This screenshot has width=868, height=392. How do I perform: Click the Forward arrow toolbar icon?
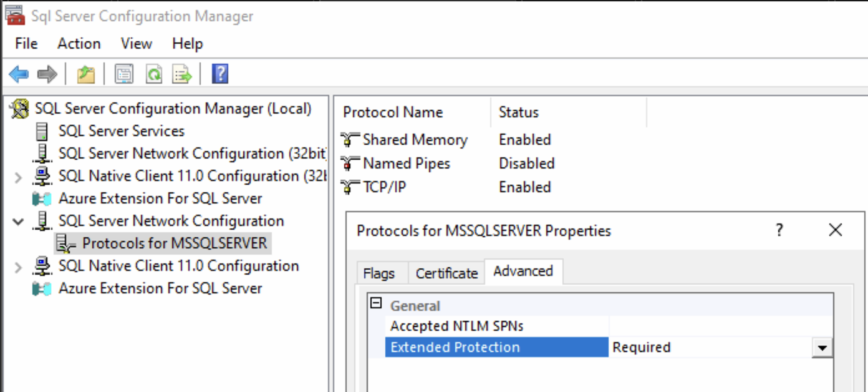pos(47,75)
